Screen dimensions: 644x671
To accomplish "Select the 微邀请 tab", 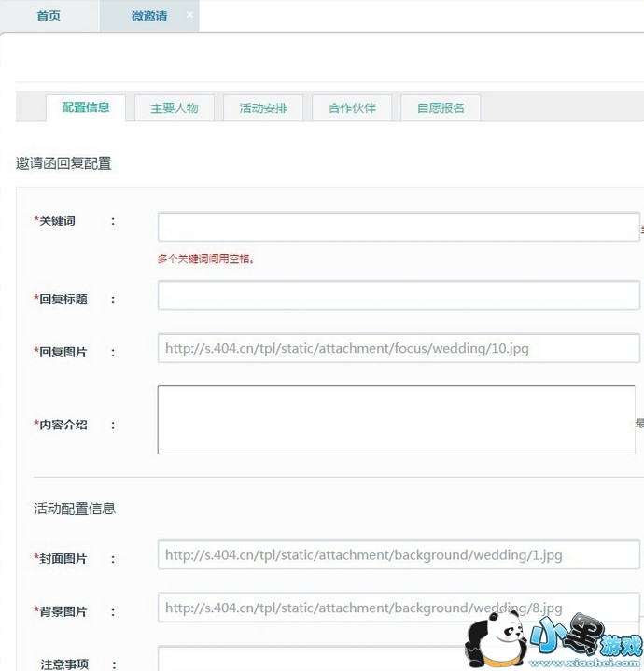I will coord(149,16).
